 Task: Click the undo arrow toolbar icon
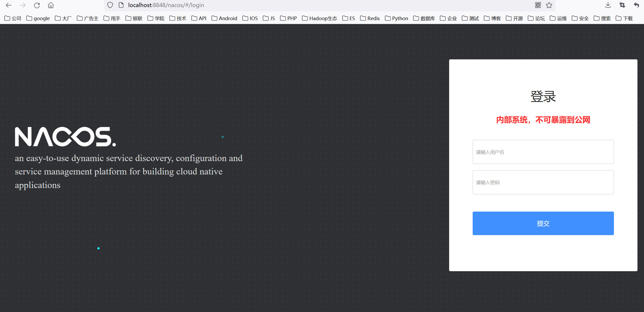636,5
